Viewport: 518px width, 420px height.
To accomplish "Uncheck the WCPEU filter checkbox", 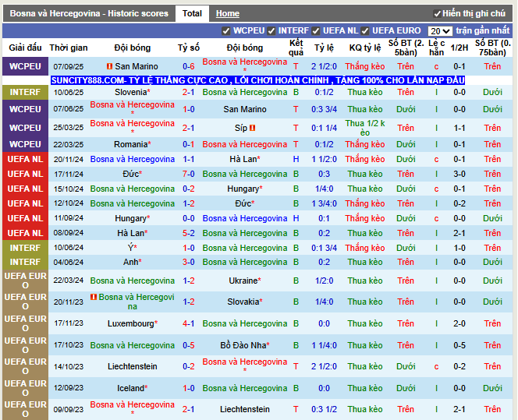I will tap(226, 31).
